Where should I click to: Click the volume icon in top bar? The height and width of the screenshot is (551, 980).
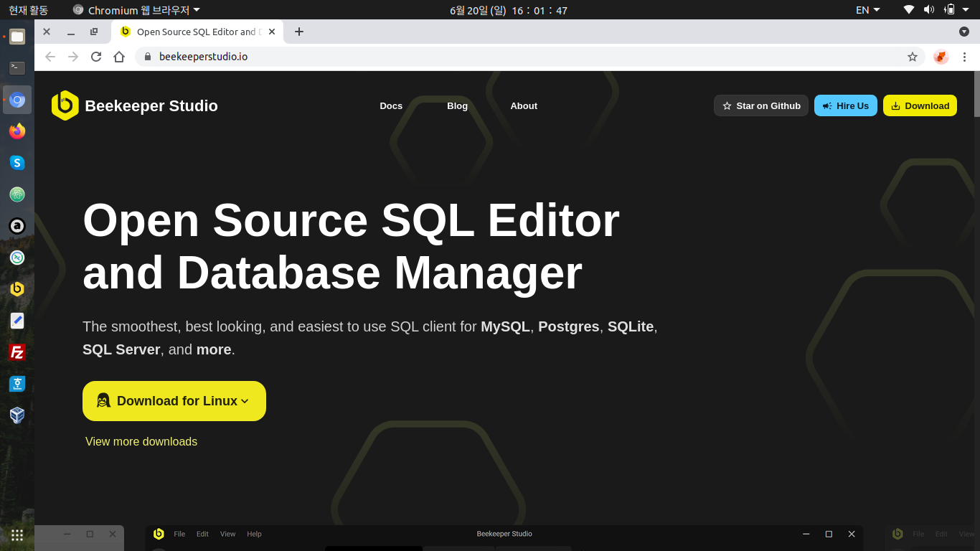coord(929,10)
